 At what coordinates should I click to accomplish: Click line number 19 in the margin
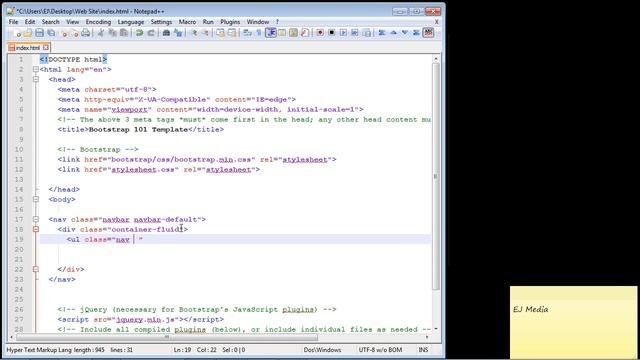point(19,240)
